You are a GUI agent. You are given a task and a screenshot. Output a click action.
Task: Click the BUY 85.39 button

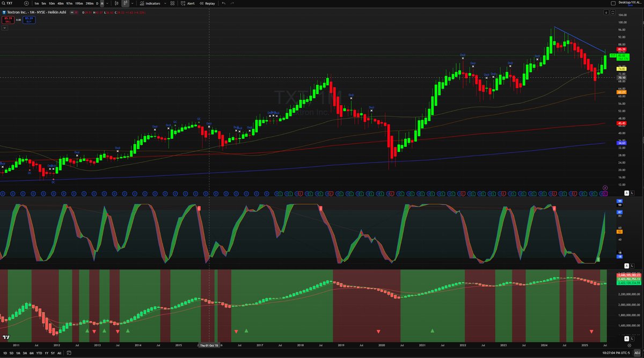point(28,19)
